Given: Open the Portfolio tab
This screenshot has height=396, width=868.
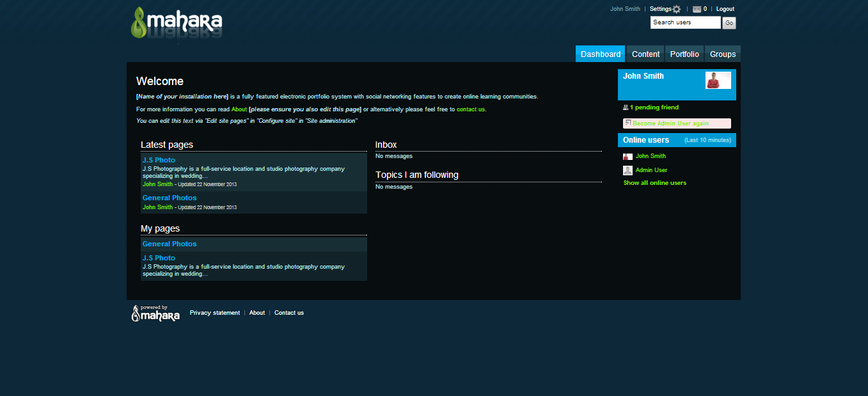Looking at the screenshot, I should click(x=684, y=54).
